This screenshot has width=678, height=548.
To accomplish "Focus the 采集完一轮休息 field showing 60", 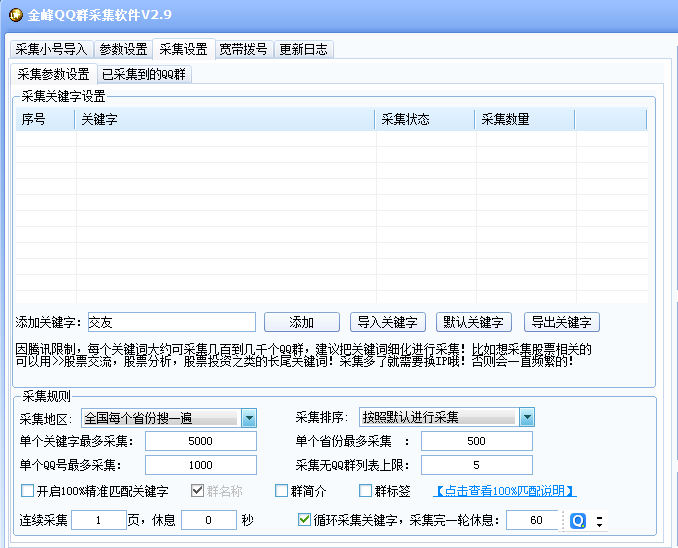I will pyautogui.click(x=534, y=520).
